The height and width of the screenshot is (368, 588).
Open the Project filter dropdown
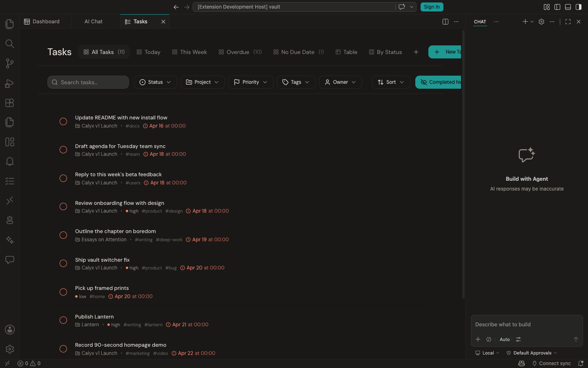pos(203,82)
